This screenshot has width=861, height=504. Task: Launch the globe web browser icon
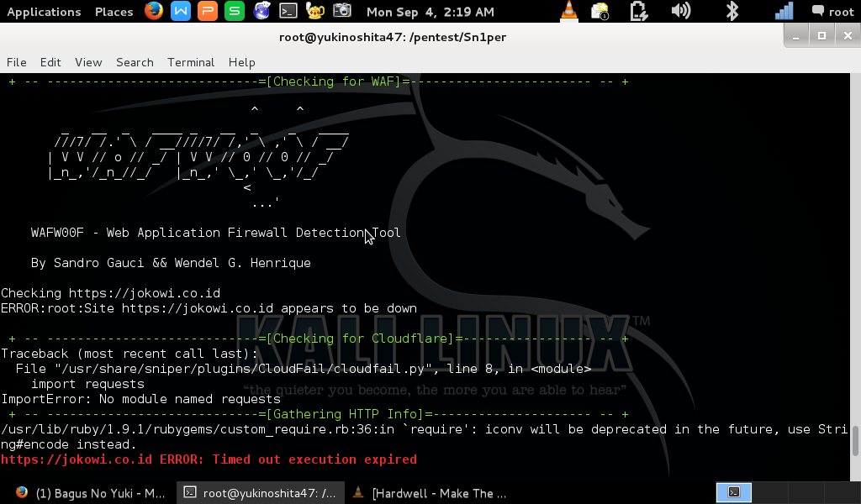[x=262, y=11]
